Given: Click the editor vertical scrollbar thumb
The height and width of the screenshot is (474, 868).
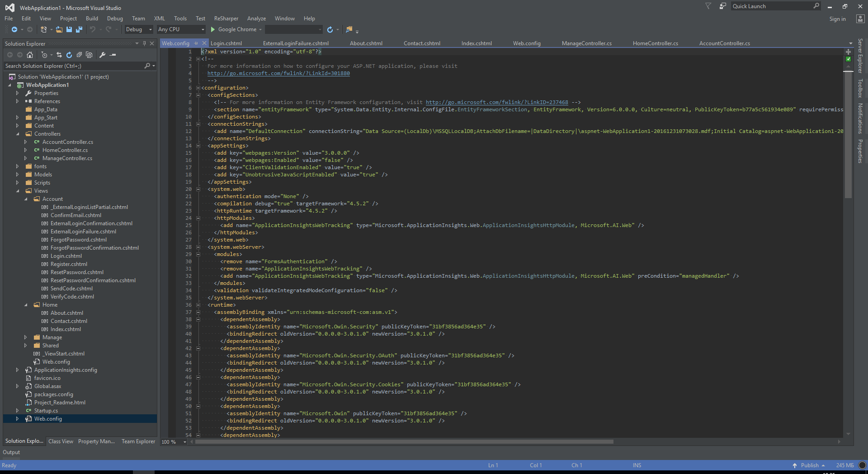Looking at the screenshot, I should click(x=848, y=135).
